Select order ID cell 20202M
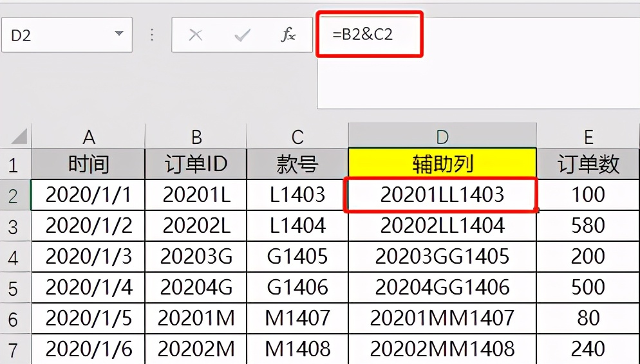Viewport: 640px width, 364px height. [x=196, y=349]
